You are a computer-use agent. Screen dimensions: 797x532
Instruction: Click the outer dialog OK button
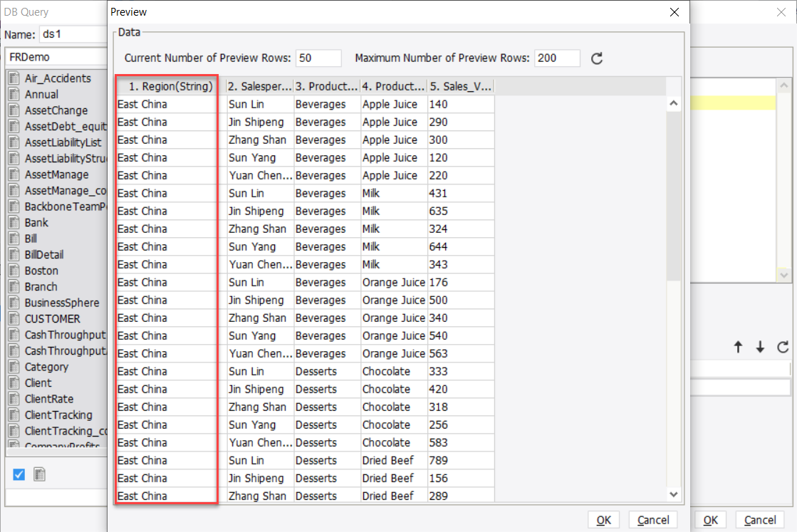pyautogui.click(x=710, y=520)
